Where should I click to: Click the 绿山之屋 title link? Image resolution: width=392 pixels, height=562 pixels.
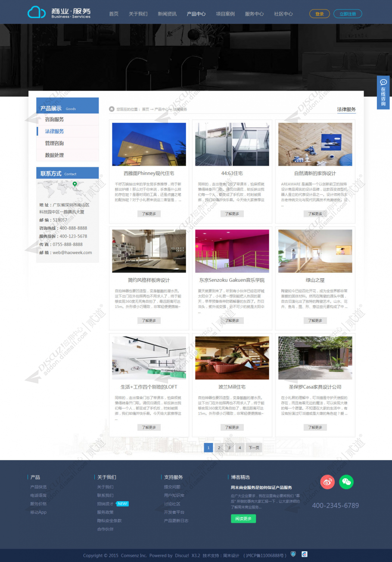pyautogui.click(x=315, y=280)
